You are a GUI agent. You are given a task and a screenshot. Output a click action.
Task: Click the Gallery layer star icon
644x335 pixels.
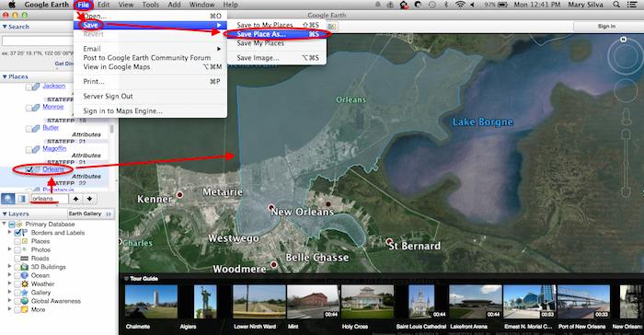[25, 293]
